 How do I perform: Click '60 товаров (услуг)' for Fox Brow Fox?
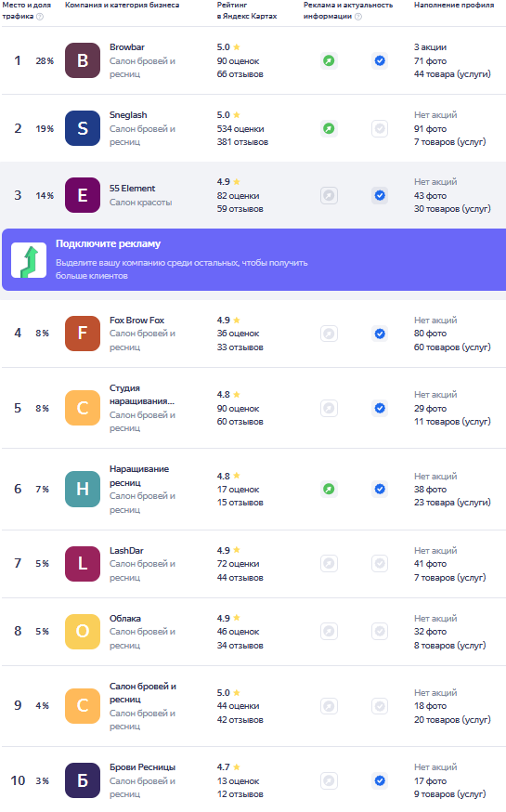click(x=452, y=347)
